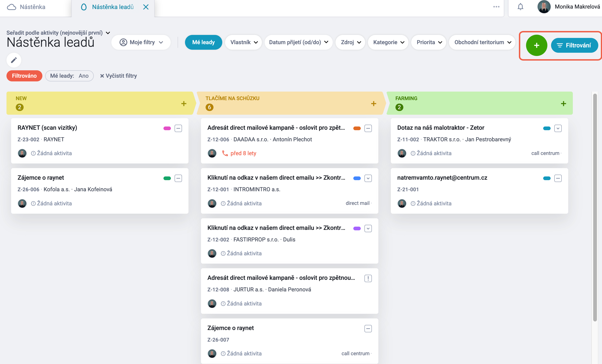Viewport: 602px width, 364px height.
Task: Click owner avatar on RAYNET (scan vizitky) card
Action: [x=22, y=153]
